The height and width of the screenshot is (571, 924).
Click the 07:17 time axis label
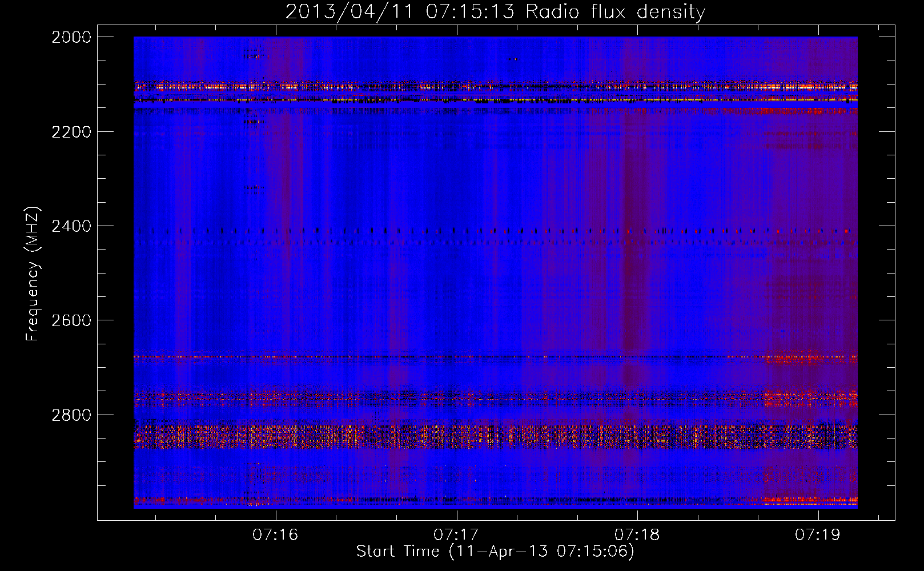pos(456,534)
